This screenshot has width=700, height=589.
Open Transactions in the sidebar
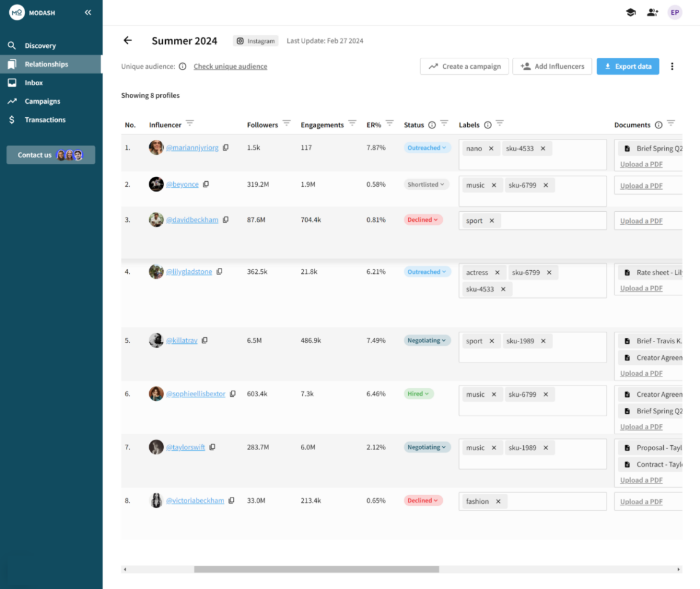45,120
